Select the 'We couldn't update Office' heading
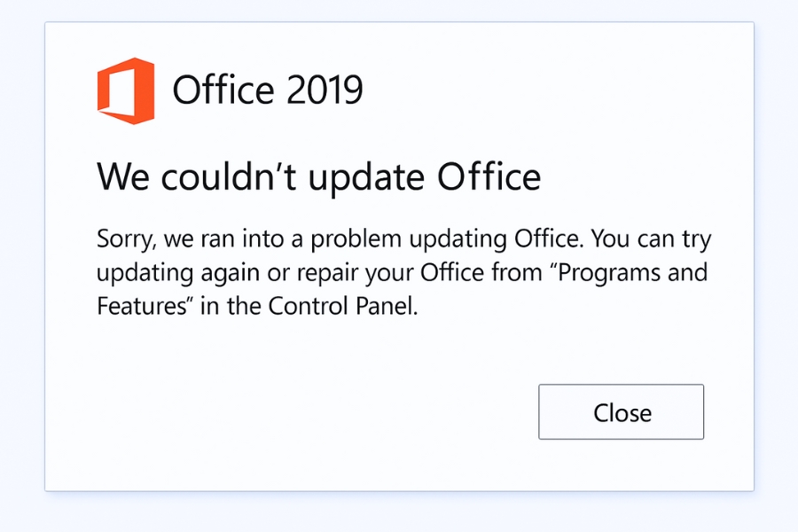798x532 pixels. (318, 176)
